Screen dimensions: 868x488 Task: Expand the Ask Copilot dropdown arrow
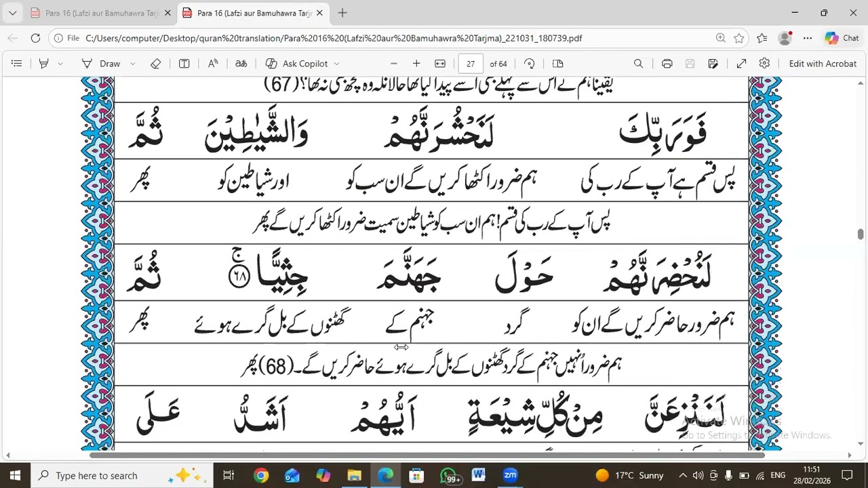[x=336, y=64]
